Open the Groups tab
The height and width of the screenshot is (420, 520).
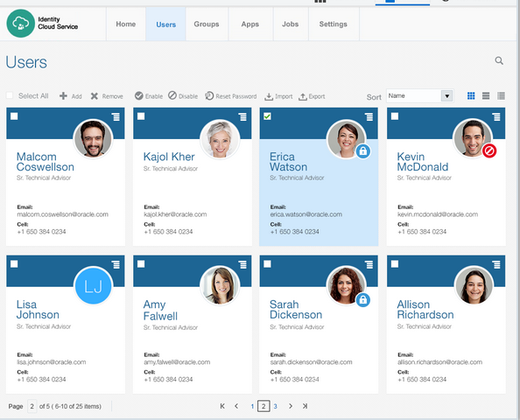[207, 24]
